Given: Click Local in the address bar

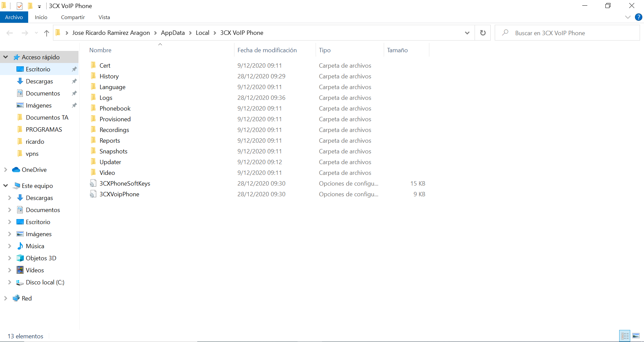Looking at the screenshot, I should click(203, 33).
